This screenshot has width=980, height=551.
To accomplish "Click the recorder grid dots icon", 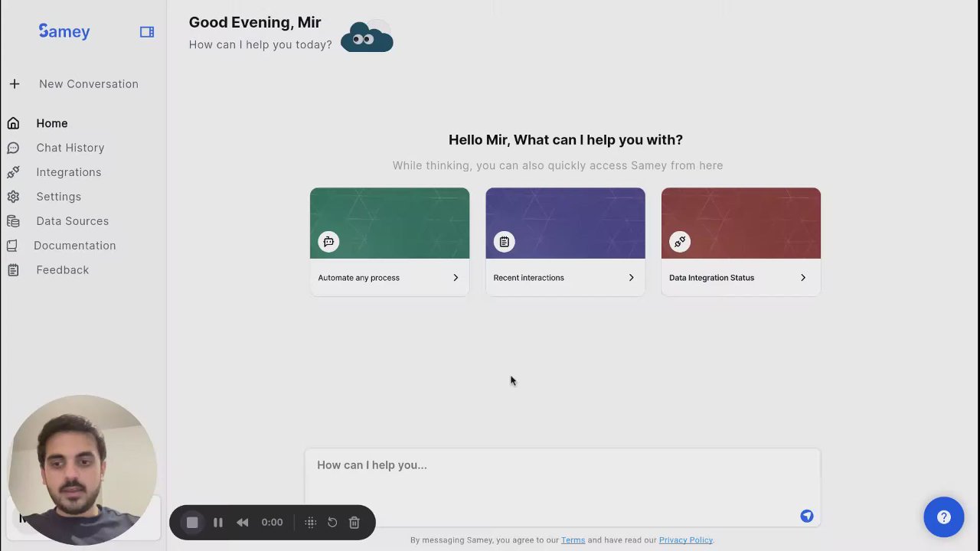I will pyautogui.click(x=310, y=523).
